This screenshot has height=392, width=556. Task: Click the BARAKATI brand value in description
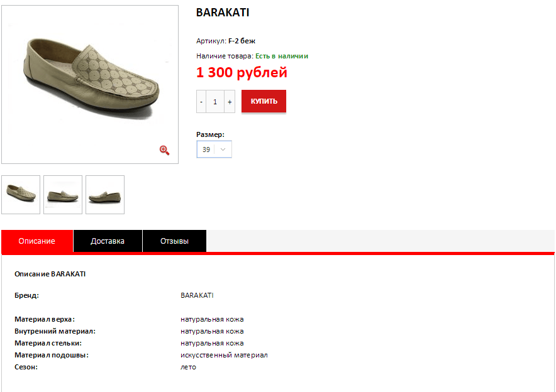point(197,295)
